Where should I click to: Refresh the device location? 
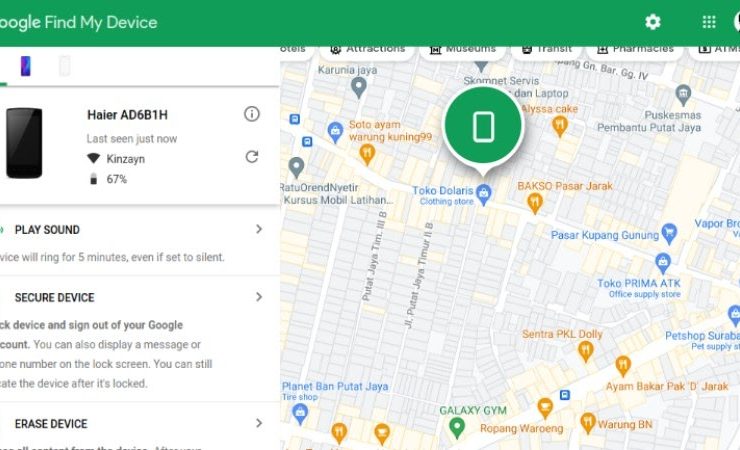point(252,157)
